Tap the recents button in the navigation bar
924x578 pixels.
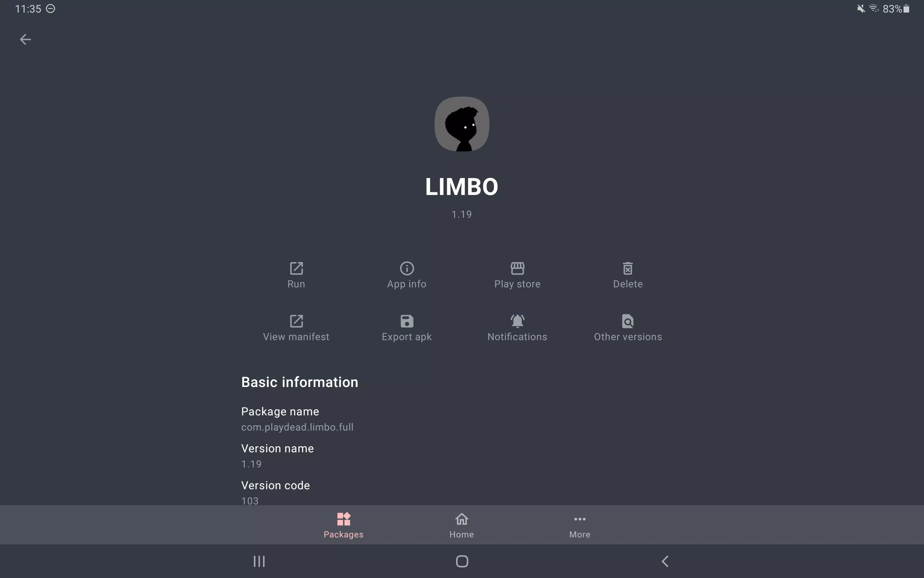pos(259,561)
